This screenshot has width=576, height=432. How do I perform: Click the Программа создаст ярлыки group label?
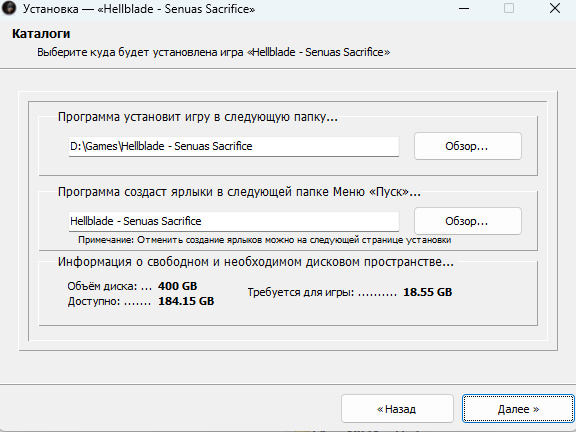click(x=239, y=192)
